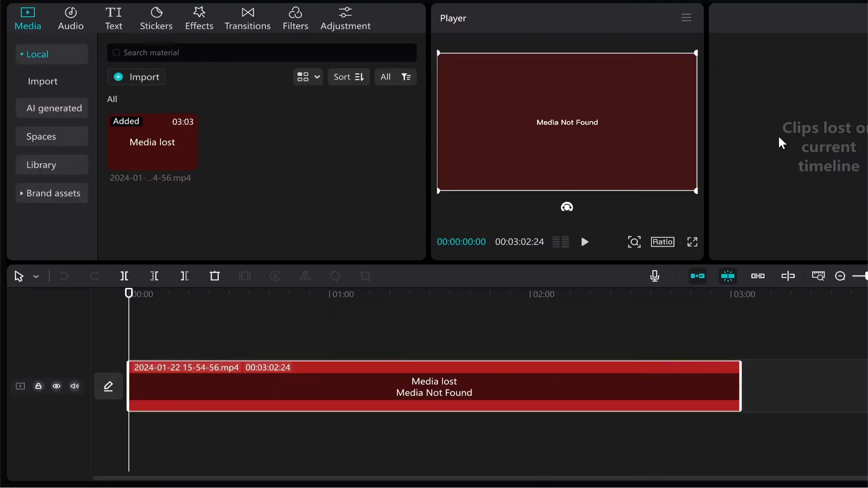Click the Search material field

click(262, 53)
